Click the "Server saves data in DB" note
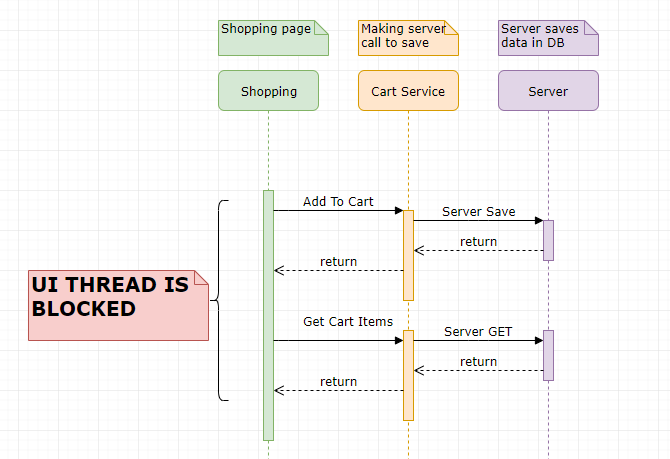 point(547,37)
